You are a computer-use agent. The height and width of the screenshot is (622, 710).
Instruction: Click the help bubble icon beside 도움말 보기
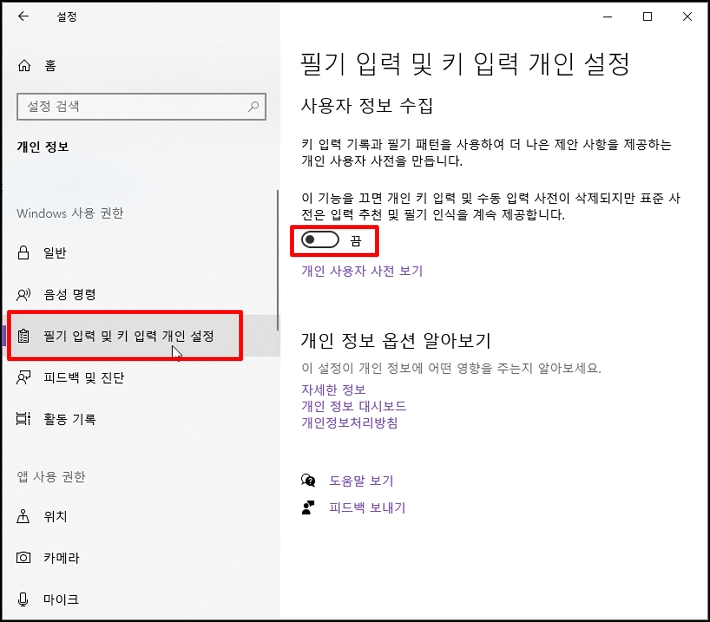pos(308,480)
